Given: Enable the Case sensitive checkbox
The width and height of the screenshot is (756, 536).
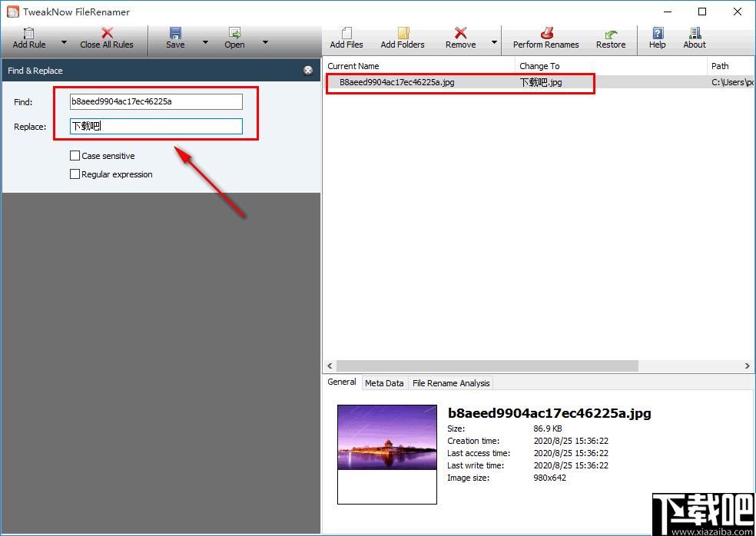Looking at the screenshot, I should [x=75, y=156].
